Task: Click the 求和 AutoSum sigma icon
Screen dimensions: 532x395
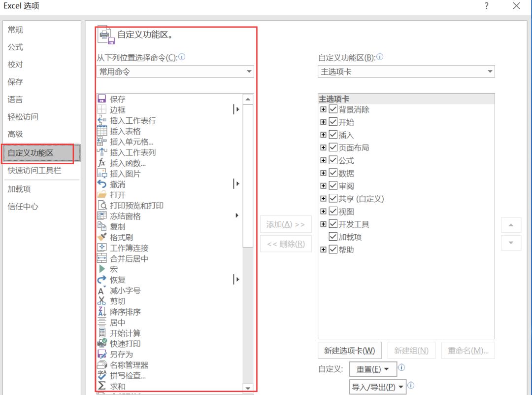Action: point(102,386)
